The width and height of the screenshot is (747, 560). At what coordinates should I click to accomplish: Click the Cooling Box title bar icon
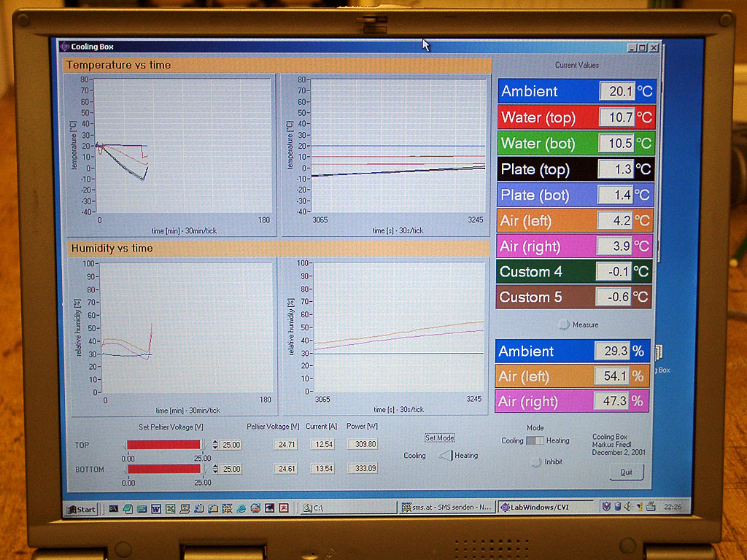[x=65, y=47]
